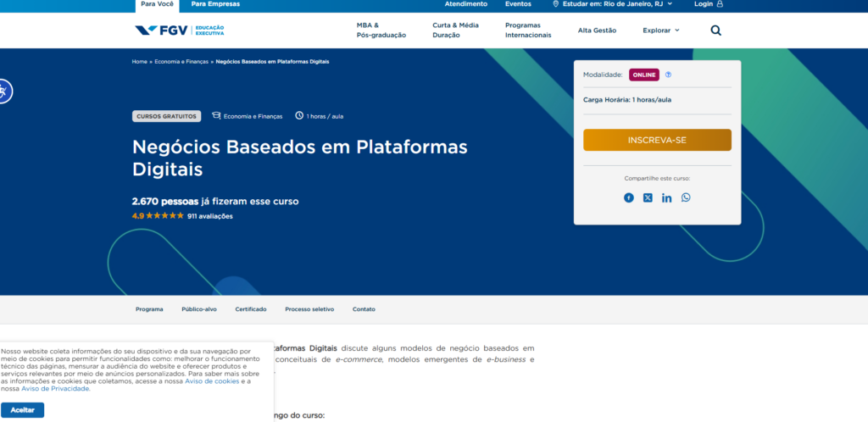Click the FGV Educação Executiva logo
This screenshot has width=868, height=422.
(180, 31)
